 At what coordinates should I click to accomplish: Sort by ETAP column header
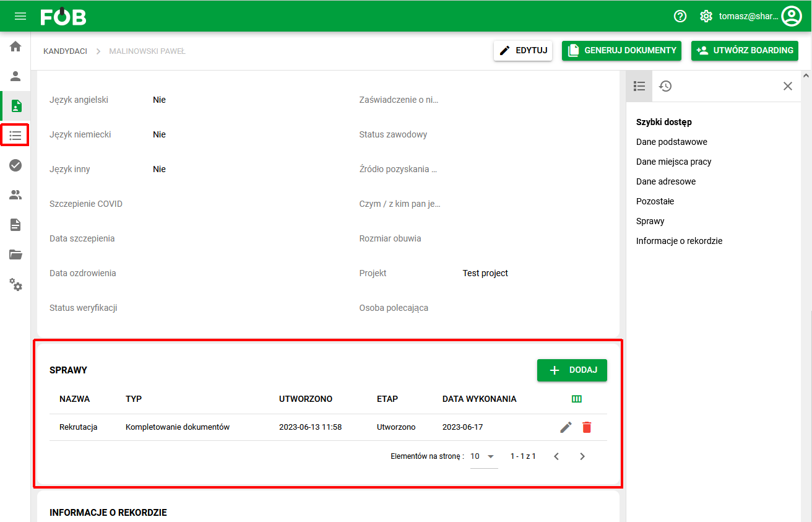(x=387, y=399)
